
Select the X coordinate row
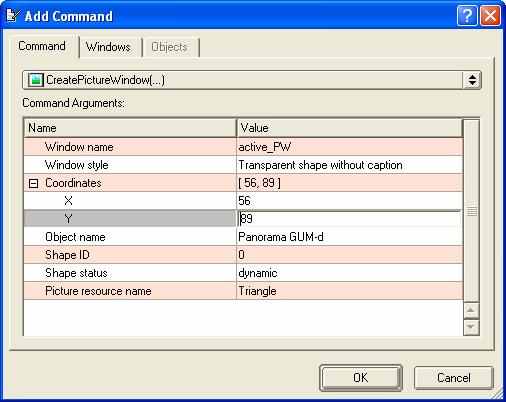(x=243, y=201)
